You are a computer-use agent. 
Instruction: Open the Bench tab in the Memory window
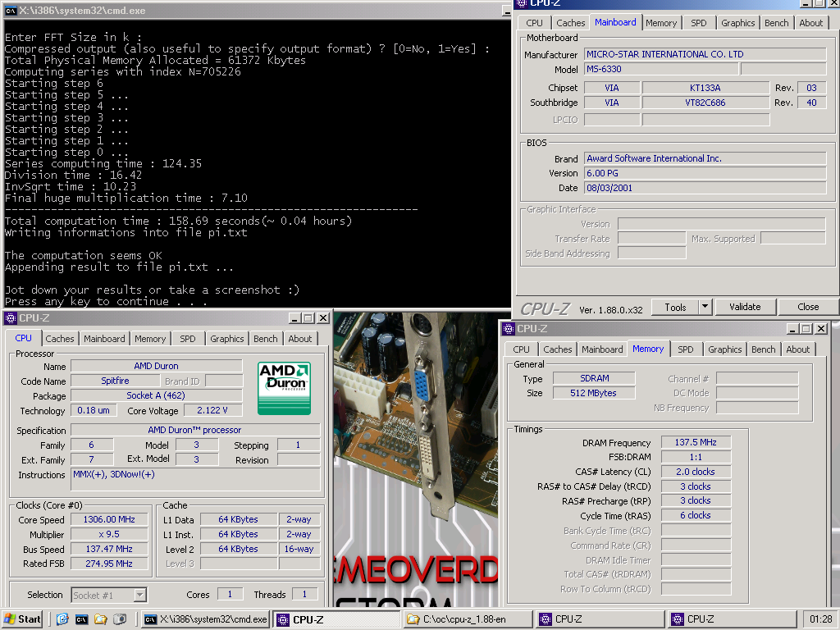click(x=764, y=349)
